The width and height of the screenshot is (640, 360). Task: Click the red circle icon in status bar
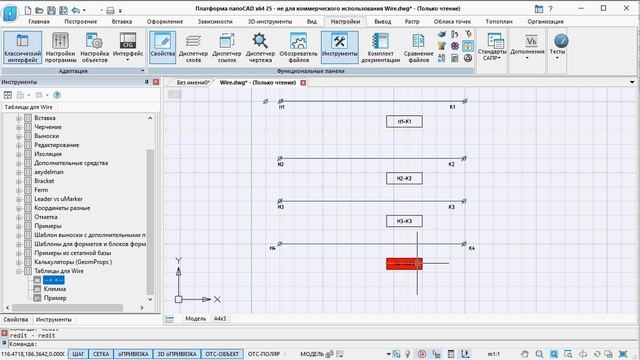(422, 354)
